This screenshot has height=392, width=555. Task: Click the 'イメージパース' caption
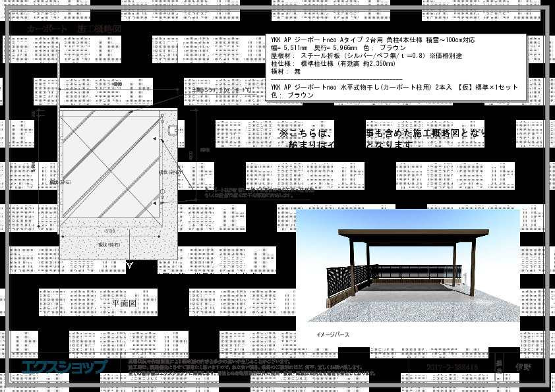333,334
